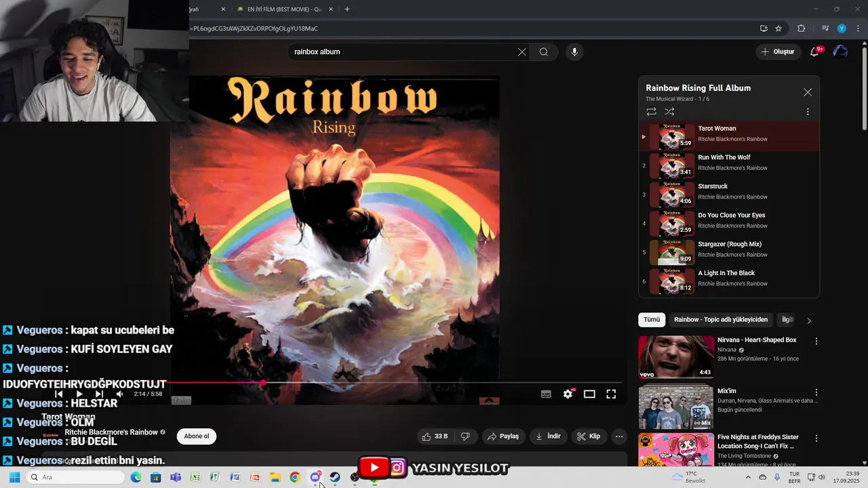Start voice search with the microphone
The height and width of the screenshot is (488, 868).
(574, 52)
